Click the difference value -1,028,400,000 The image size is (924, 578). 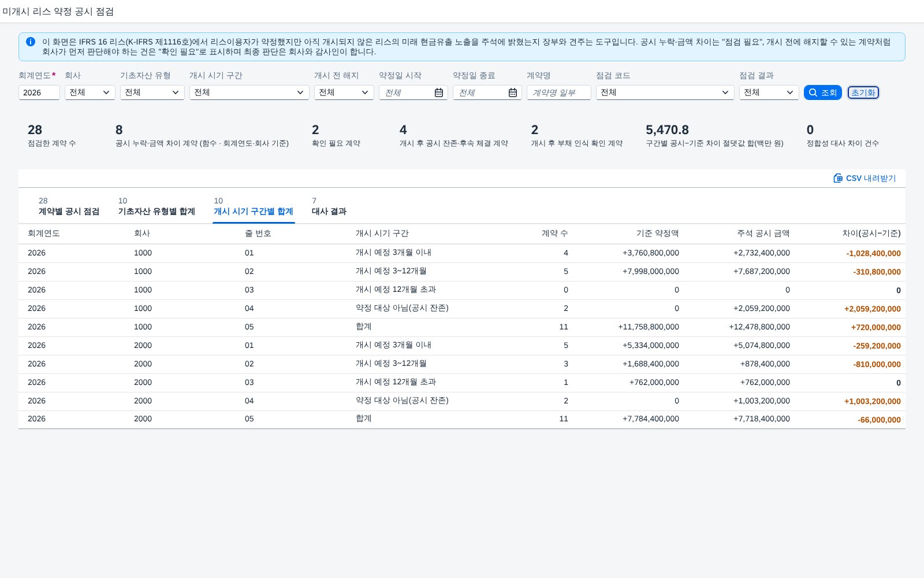(873, 253)
